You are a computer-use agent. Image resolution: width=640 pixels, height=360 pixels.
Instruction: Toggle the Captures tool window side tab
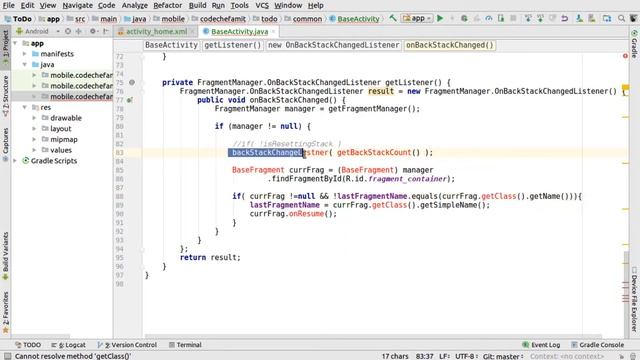click(x=5, y=144)
